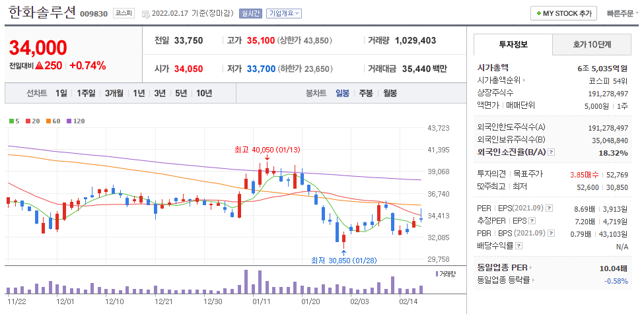Click help icon next to 외국인소진율(B/A)
The height and width of the screenshot is (314, 644).
pyautogui.click(x=551, y=152)
